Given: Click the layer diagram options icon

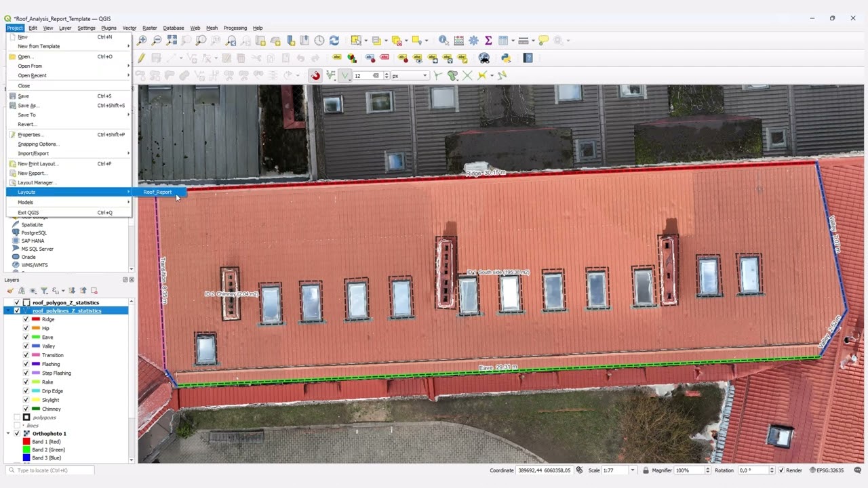Looking at the screenshot, I should point(352,58).
